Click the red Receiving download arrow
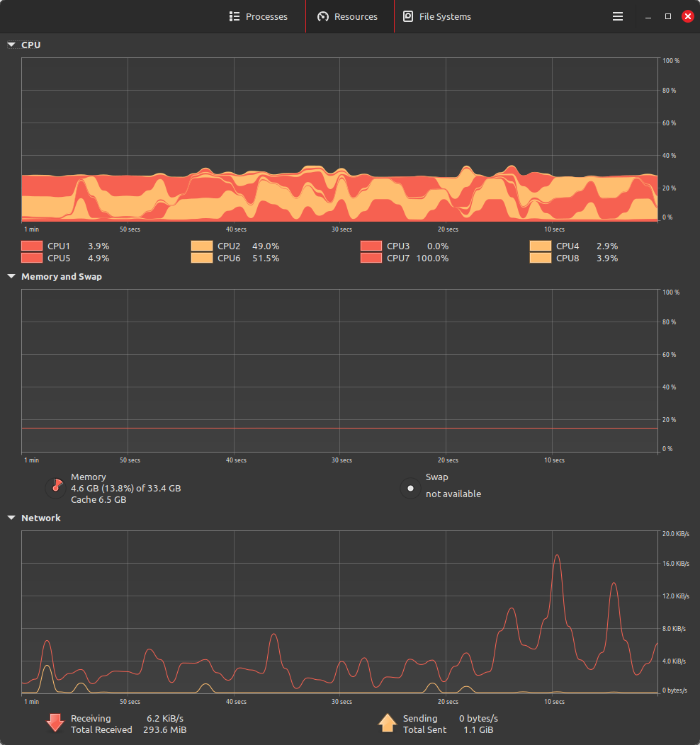 (x=55, y=722)
